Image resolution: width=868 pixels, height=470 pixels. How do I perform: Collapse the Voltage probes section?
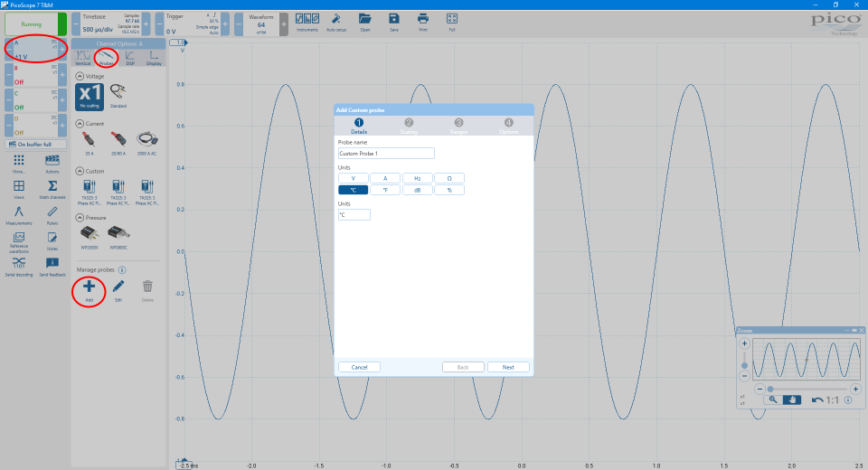point(78,76)
